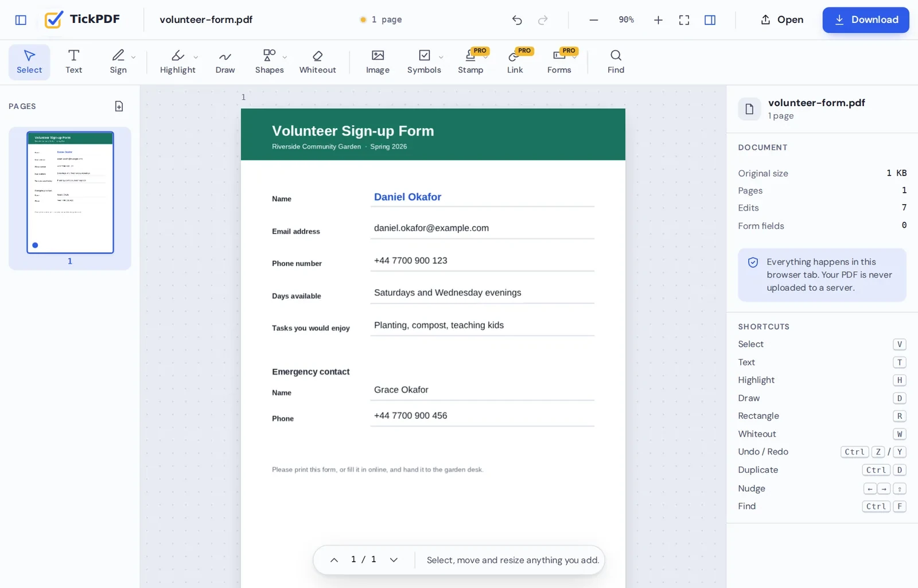Choose the Link tool
The height and width of the screenshot is (588, 918).
(515, 62)
